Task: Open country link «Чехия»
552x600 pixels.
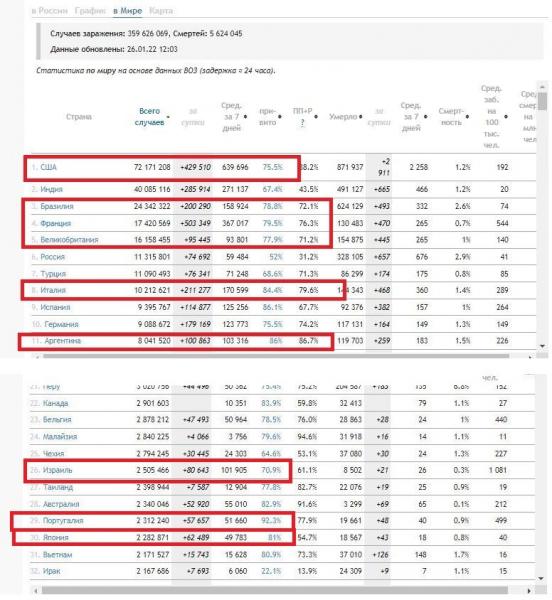Action: tap(53, 453)
